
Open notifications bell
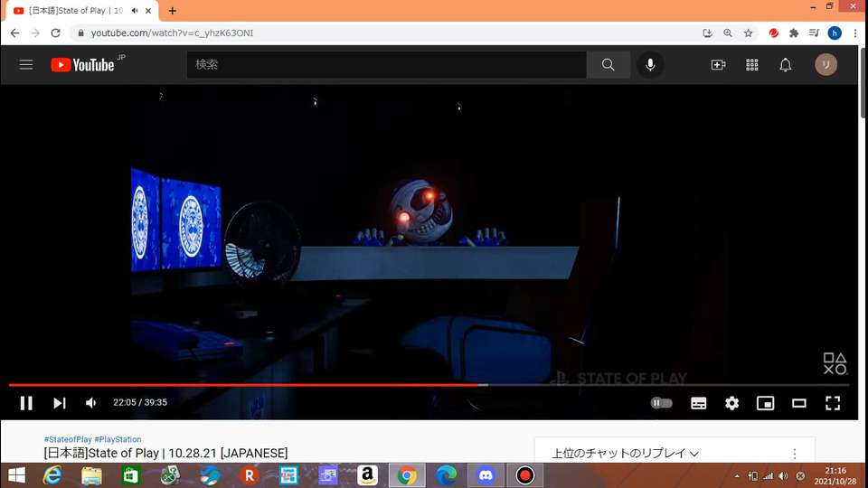(785, 65)
